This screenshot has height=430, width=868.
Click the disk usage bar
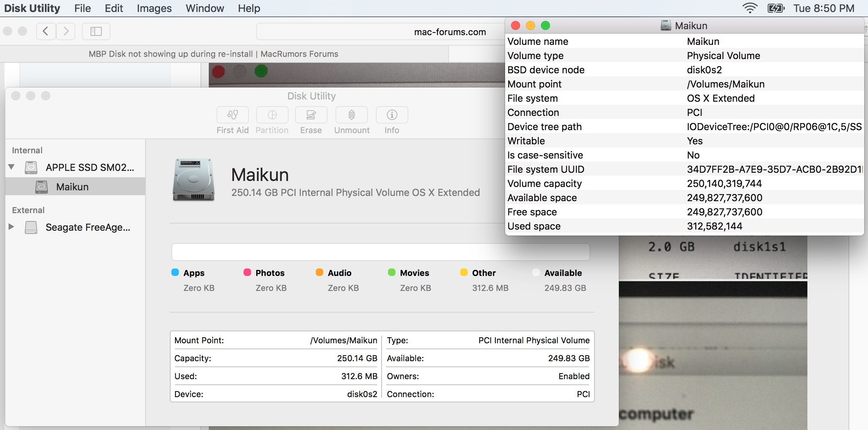[380, 252]
